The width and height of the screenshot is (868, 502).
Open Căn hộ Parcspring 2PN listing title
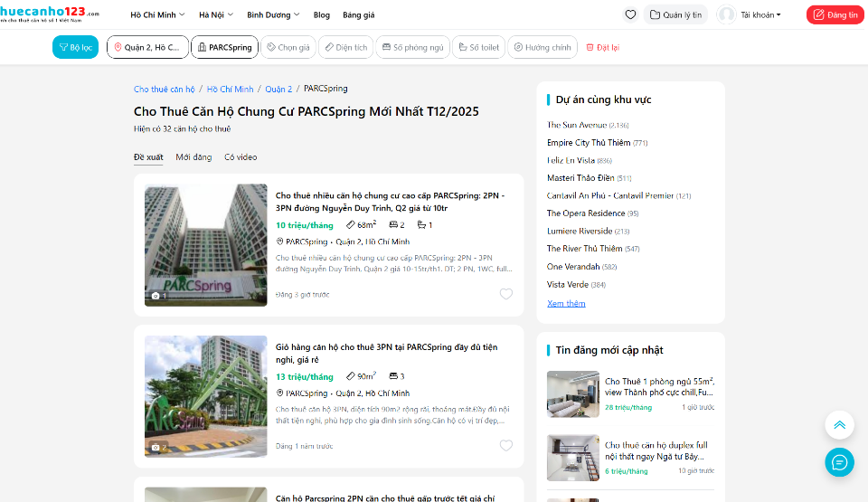click(x=385, y=497)
